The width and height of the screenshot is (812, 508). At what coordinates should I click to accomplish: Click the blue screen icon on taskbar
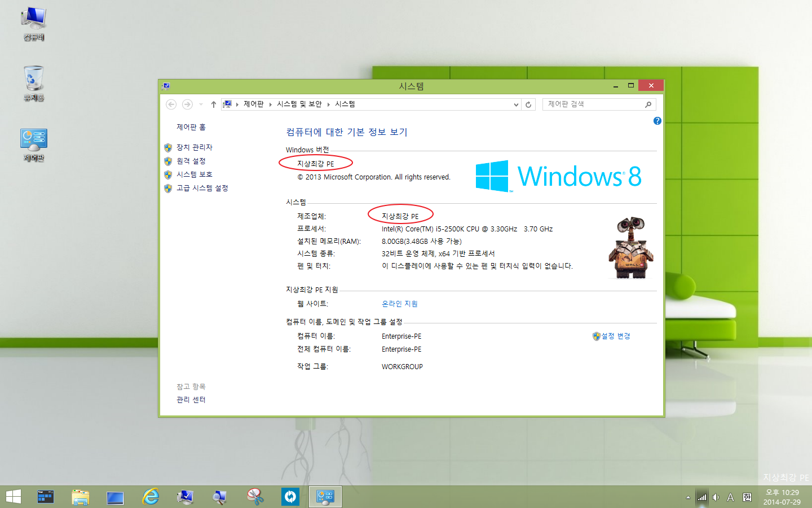pyautogui.click(x=115, y=497)
